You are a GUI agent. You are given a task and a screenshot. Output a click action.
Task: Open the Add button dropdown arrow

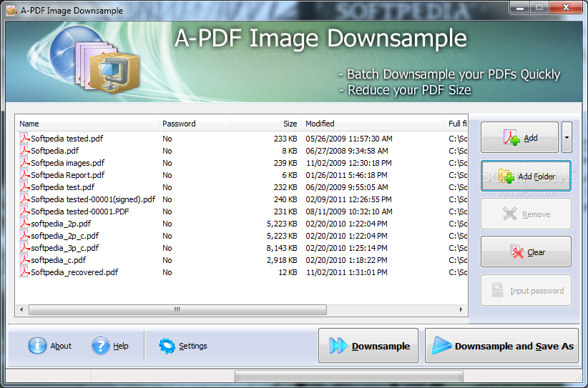point(567,137)
